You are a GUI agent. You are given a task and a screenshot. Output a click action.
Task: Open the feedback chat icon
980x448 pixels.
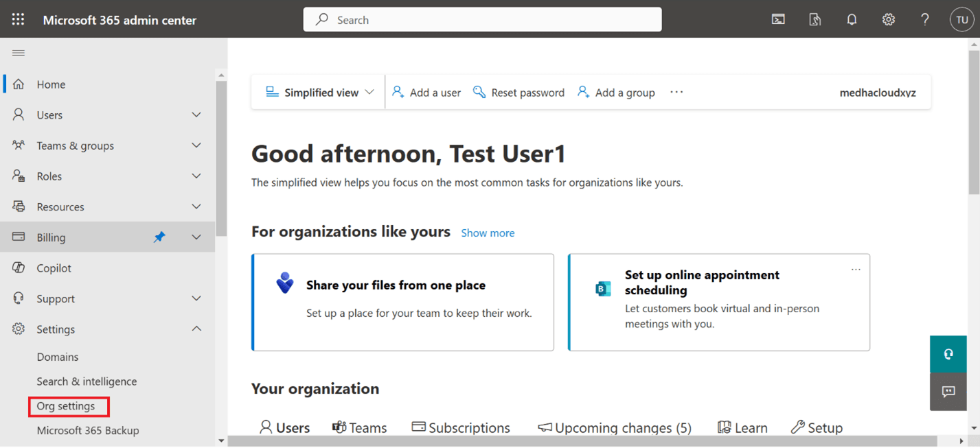948,392
